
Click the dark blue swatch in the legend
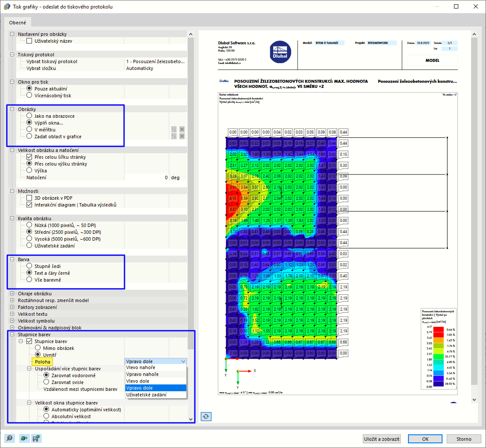[x=438, y=384]
